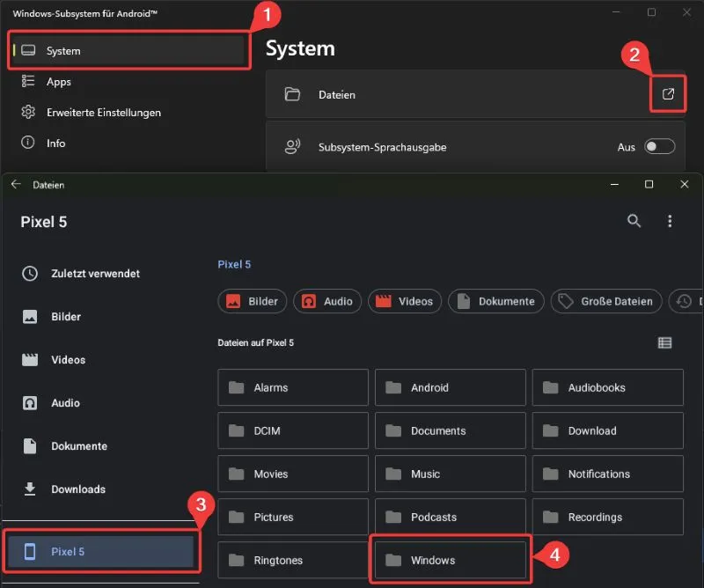
Task: Filter by Dokumente chip
Action: pos(496,301)
